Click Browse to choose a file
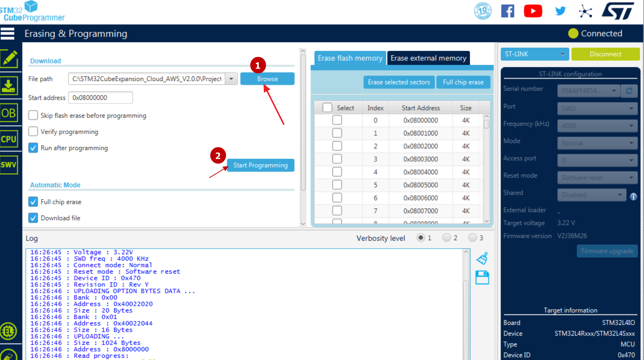 pos(267,79)
